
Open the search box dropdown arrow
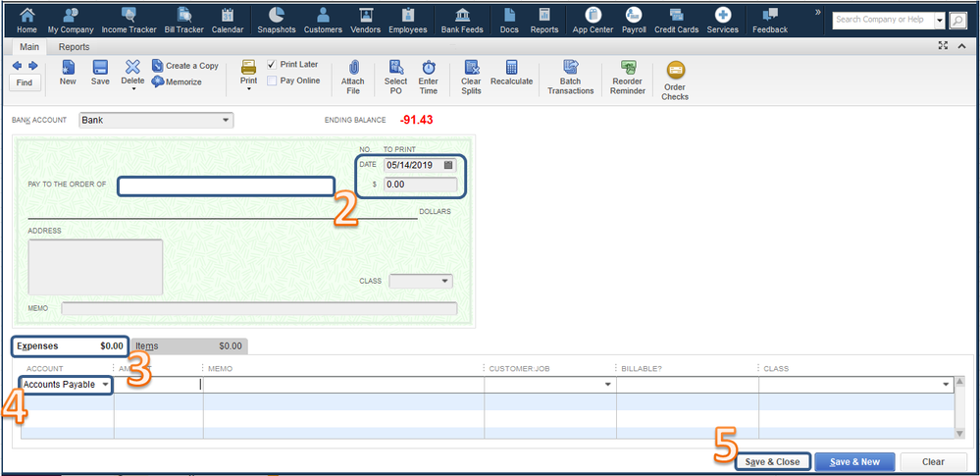(940, 21)
